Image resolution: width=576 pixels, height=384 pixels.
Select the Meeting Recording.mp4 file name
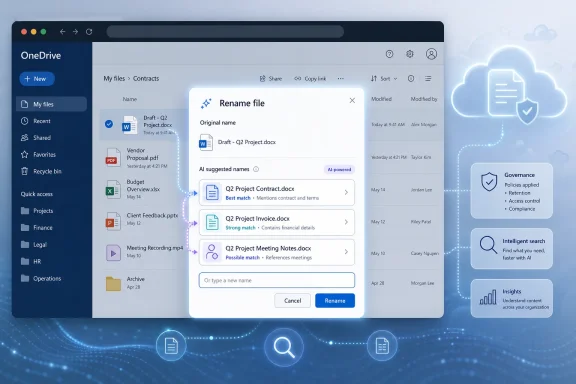(x=155, y=248)
